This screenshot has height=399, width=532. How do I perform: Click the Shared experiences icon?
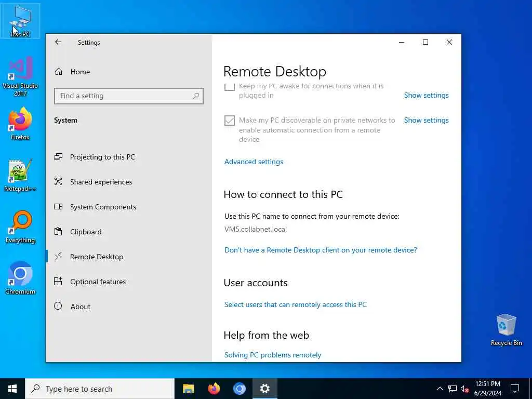58,181
